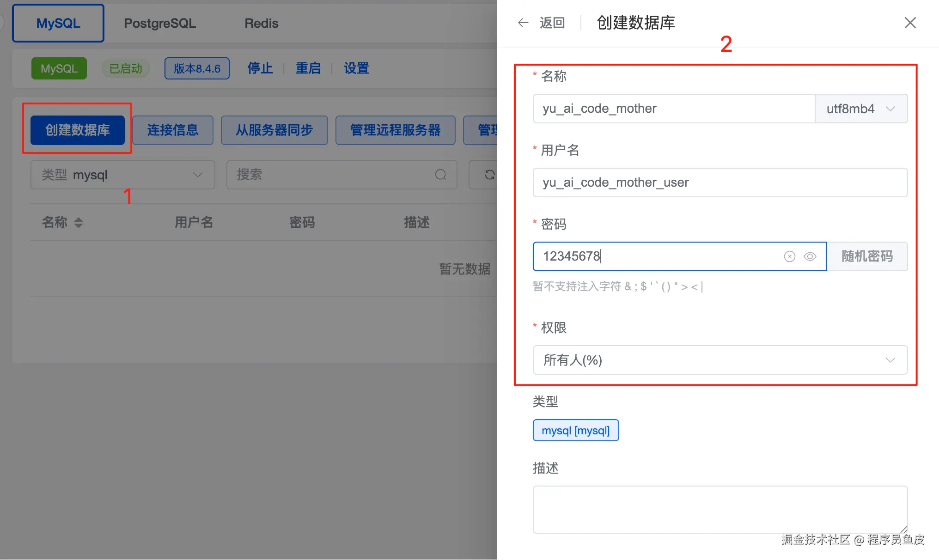This screenshot has width=939, height=560.
Task: Open the type mysql filter dropdown
Action: [x=122, y=175]
